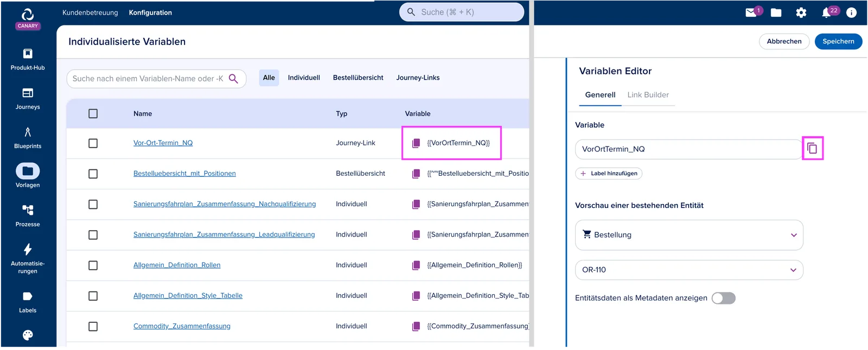This screenshot has width=868, height=350.
Task: Click the CANARY app logo
Action: tap(28, 18)
